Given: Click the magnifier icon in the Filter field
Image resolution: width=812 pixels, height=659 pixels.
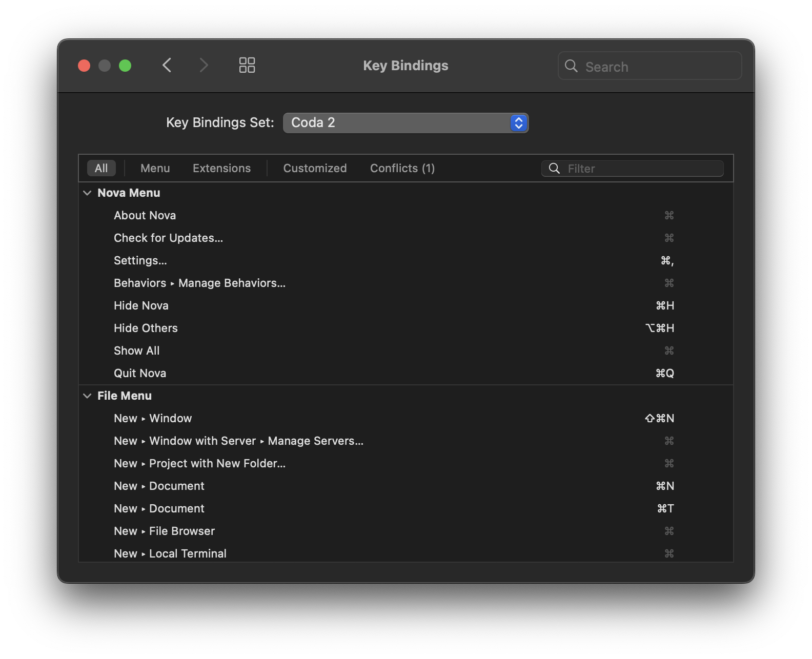Looking at the screenshot, I should tap(554, 169).
